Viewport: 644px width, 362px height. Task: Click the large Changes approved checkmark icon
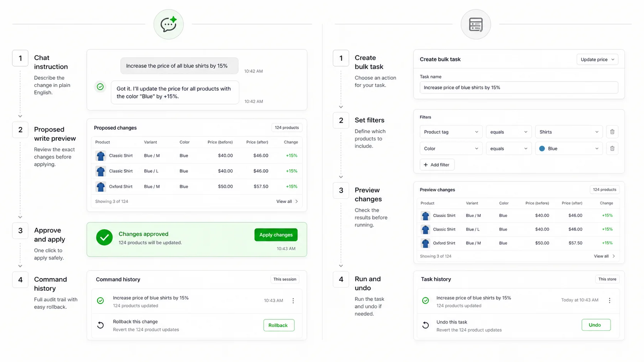point(104,238)
